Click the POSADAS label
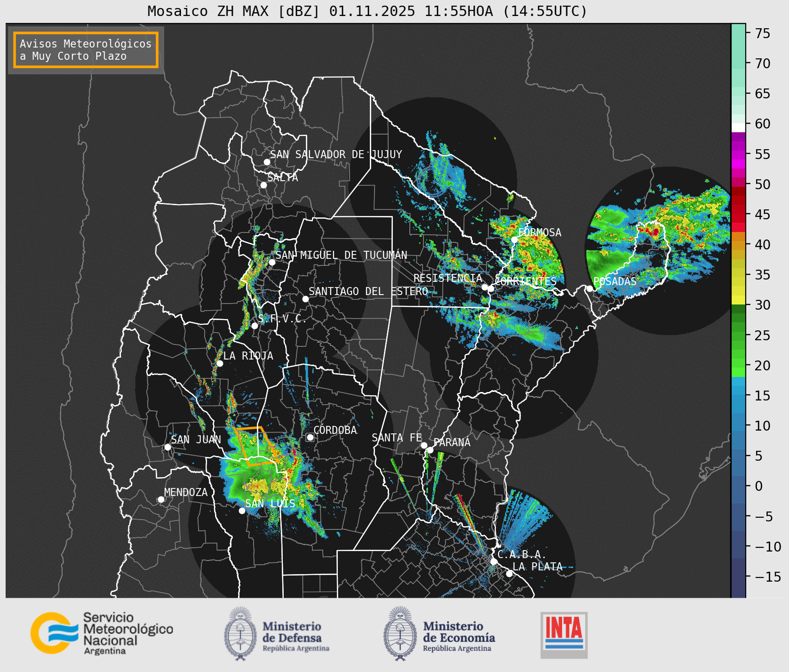Viewport: 789px width, 672px height. coord(615,281)
